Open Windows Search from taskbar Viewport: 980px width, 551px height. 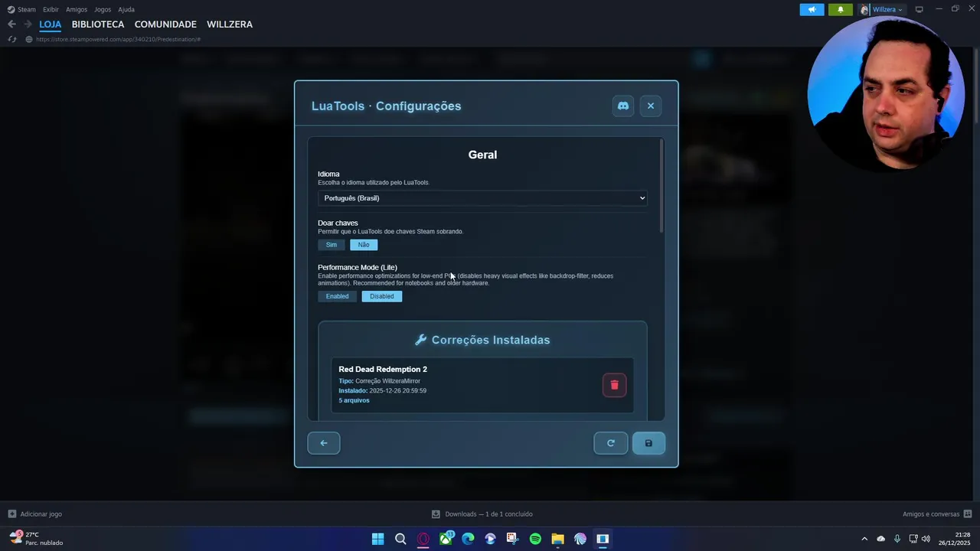[x=400, y=539]
